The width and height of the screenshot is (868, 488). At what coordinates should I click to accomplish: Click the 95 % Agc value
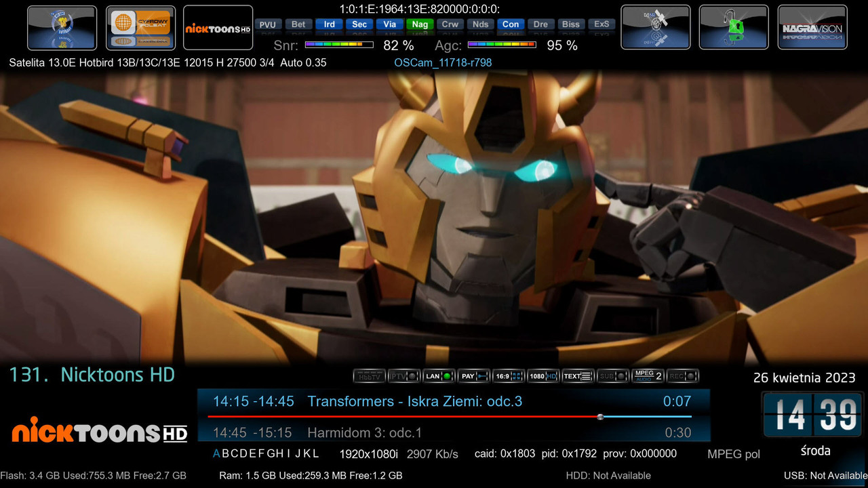click(x=562, y=45)
